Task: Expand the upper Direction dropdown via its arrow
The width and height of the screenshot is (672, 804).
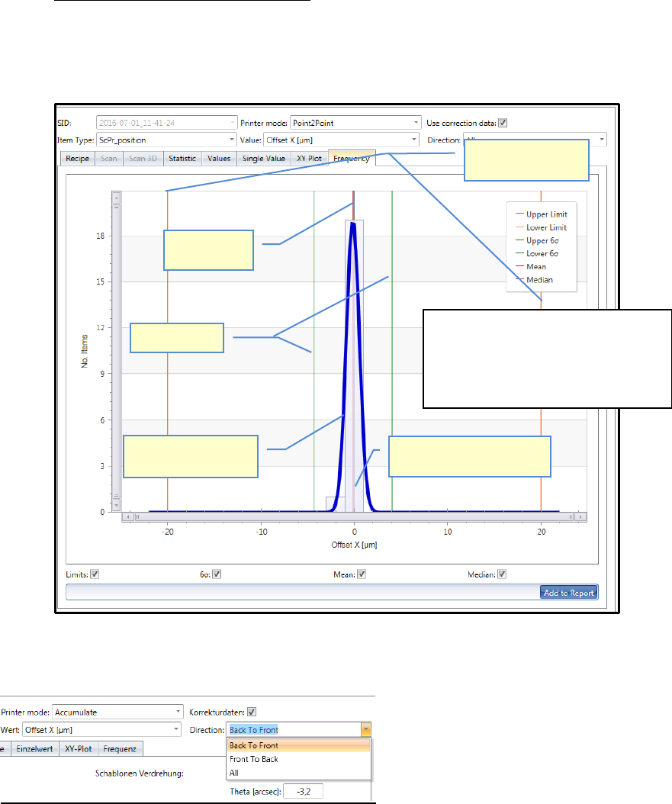Action: 601,140
